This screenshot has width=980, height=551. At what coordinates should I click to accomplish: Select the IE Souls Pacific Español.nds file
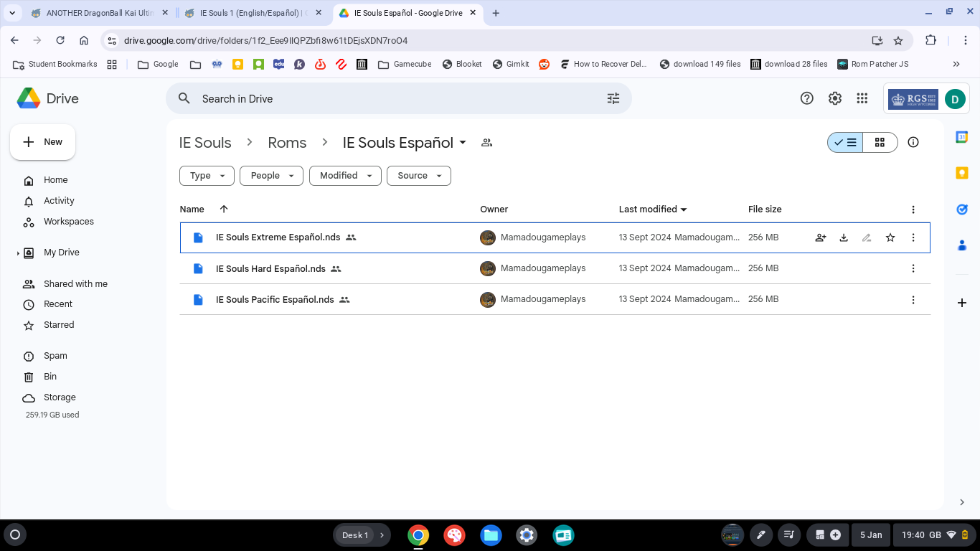pos(555,300)
